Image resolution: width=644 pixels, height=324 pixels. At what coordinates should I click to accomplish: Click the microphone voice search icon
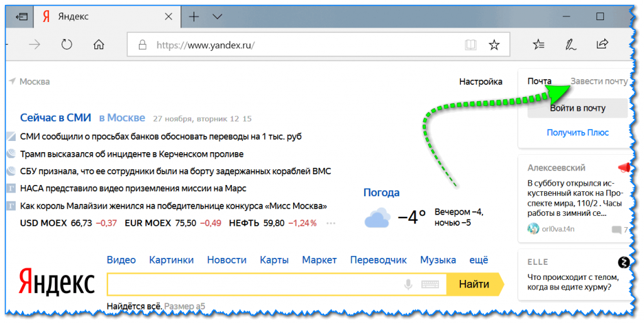click(x=408, y=284)
